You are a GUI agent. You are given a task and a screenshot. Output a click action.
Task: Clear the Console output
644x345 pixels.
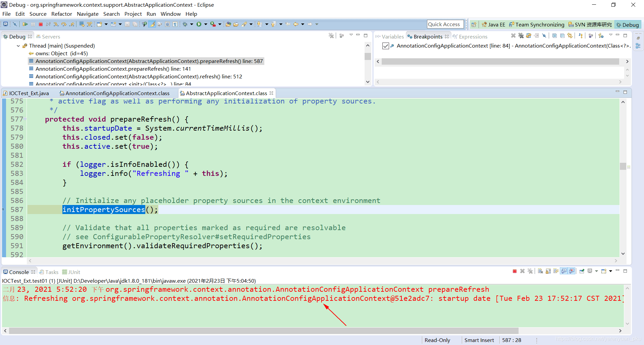tap(540, 271)
